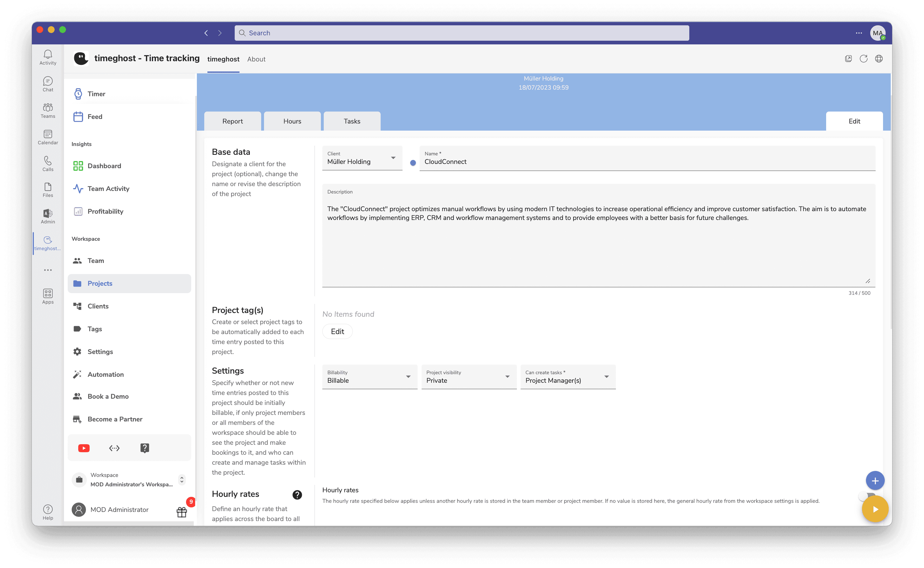Go forward with navigation arrow

click(220, 33)
